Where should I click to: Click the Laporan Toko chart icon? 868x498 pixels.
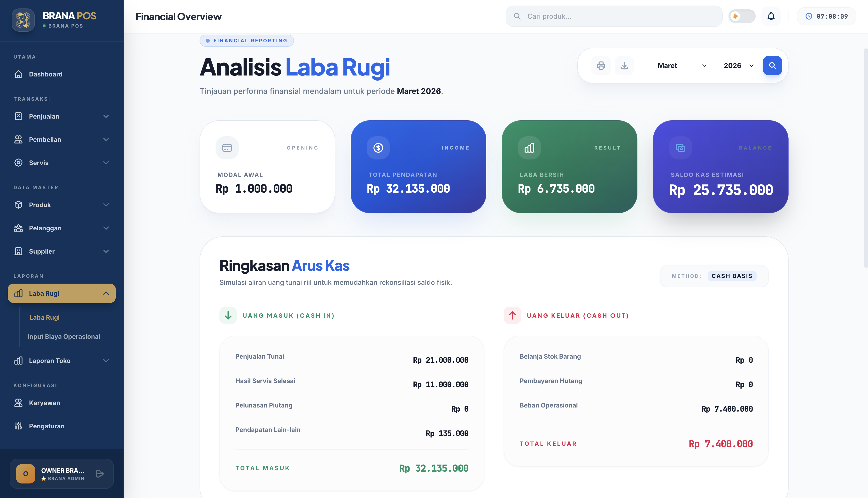[18, 361]
